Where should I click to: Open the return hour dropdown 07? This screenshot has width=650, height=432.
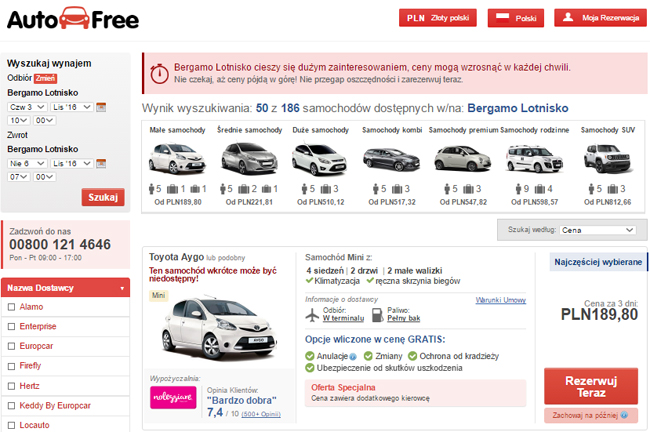click(x=19, y=177)
